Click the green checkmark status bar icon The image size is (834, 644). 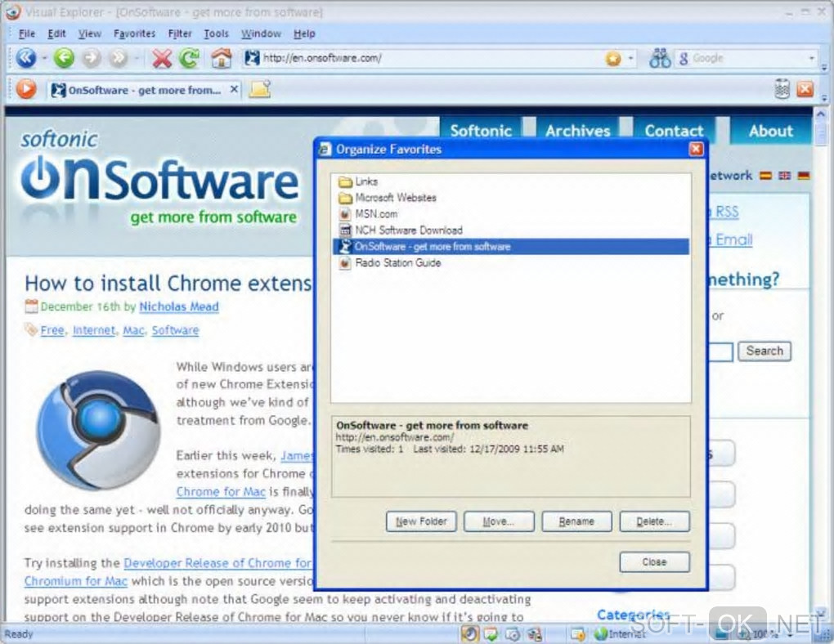[491, 634]
